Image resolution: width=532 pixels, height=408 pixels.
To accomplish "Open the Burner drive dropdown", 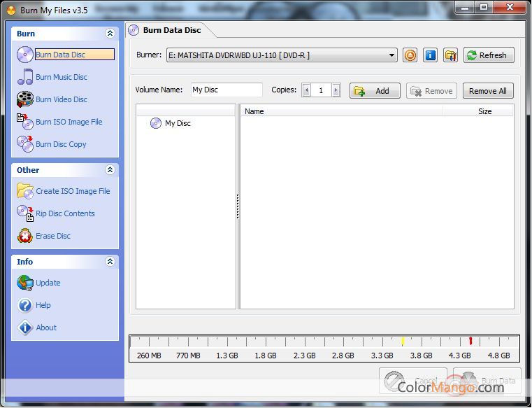I will (x=282, y=55).
